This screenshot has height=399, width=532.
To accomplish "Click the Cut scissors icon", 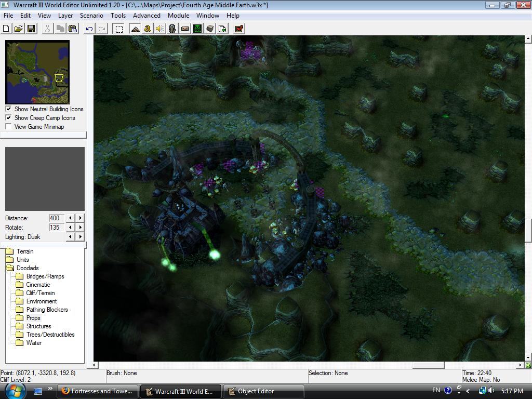I will (x=47, y=29).
